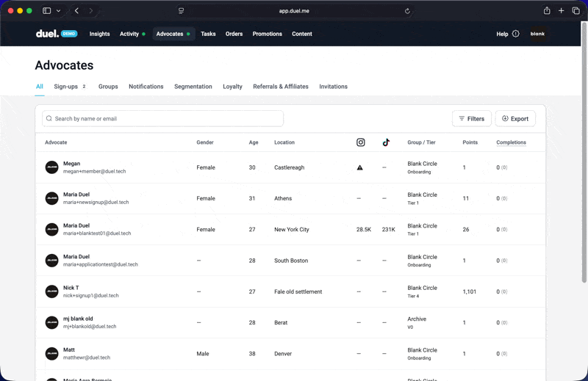Open Safari's tab overview icon
Image resolution: width=588 pixels, height=381 pixels.
click(576, 11)
